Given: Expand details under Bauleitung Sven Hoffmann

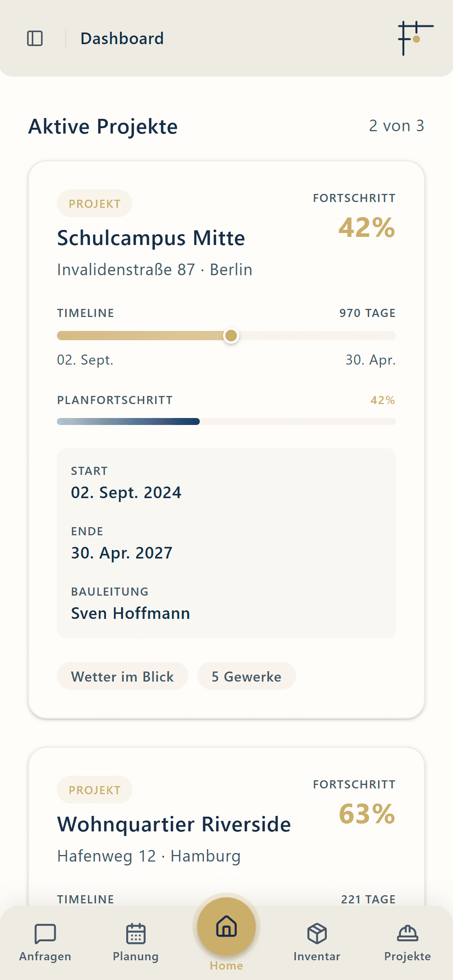Looking at the screenshot, I should [x=130, y=613].
